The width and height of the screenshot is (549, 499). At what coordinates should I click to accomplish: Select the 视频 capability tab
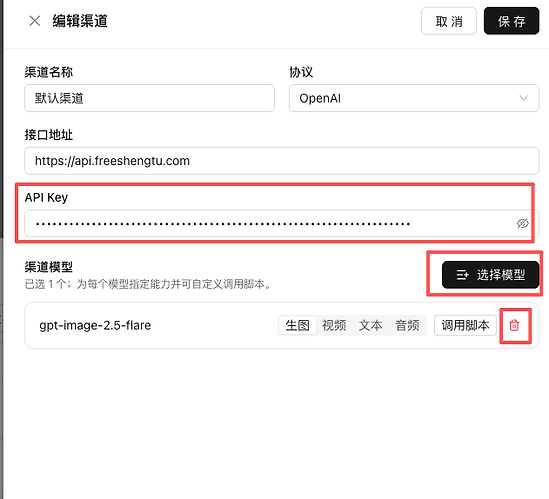click(x=334, y=325)
